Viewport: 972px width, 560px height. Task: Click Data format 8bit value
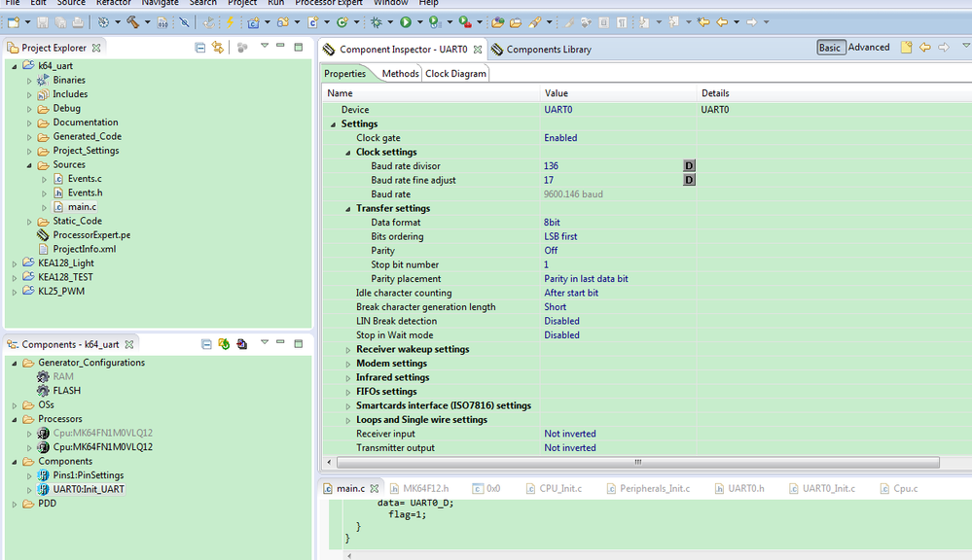552,222
